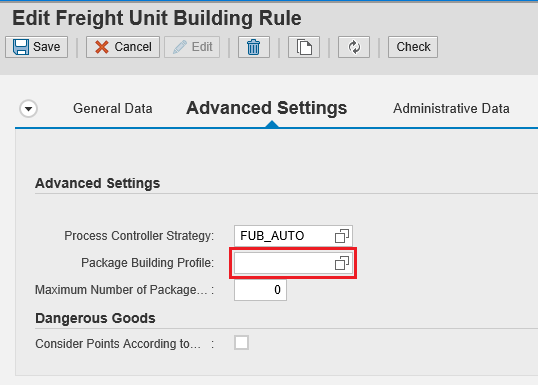The image size is (538, 385).
Task: Click the greyed-out Edit pencil icon
Action: coord(180,47)
